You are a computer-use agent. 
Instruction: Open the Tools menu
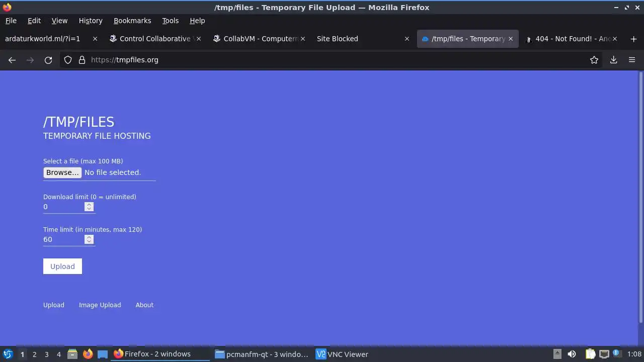(170, 21)
